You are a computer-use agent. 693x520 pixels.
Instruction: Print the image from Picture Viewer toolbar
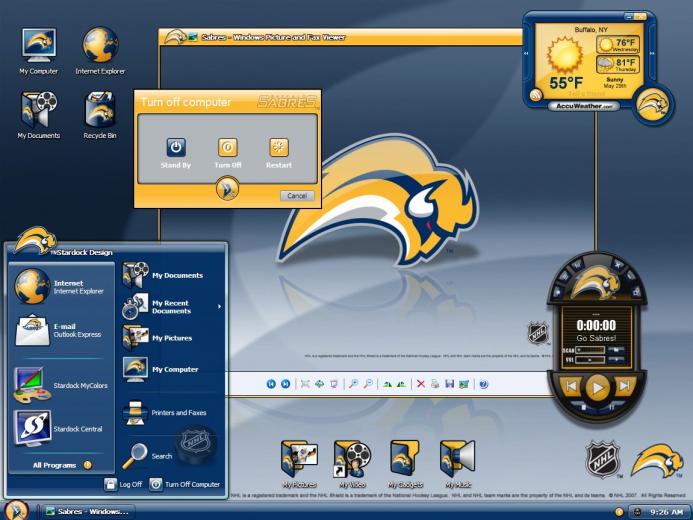coord(435,384)
